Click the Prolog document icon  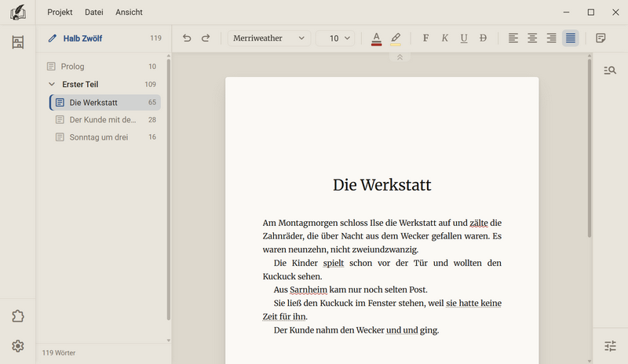[x=51, y=67]
